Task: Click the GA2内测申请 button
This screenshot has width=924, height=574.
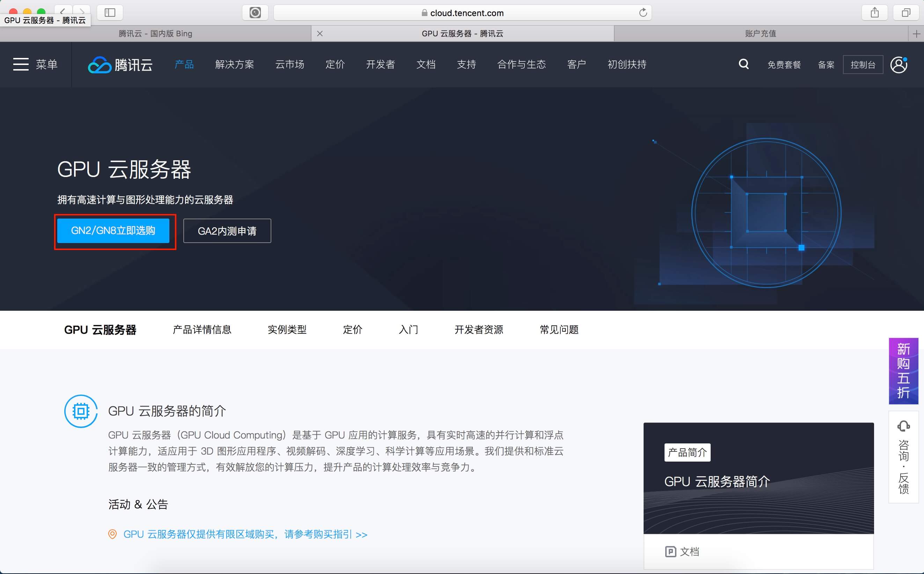Action: pyautogui.click(x=227, y=231)
